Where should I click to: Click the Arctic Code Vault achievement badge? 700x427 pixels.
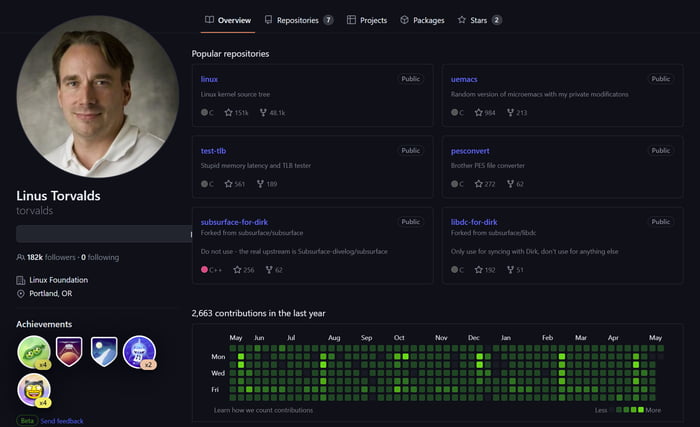[104, 351]
